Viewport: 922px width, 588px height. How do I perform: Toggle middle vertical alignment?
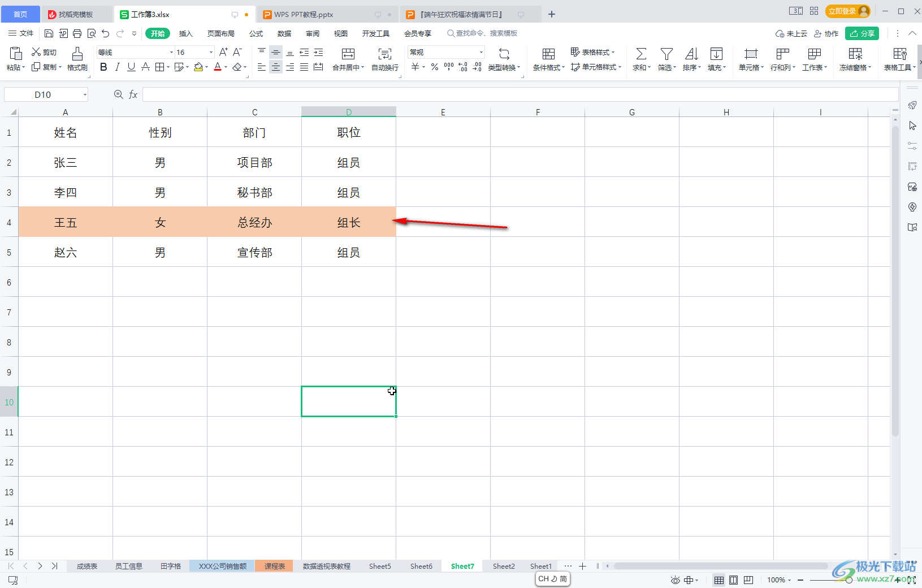click(276, 52)
